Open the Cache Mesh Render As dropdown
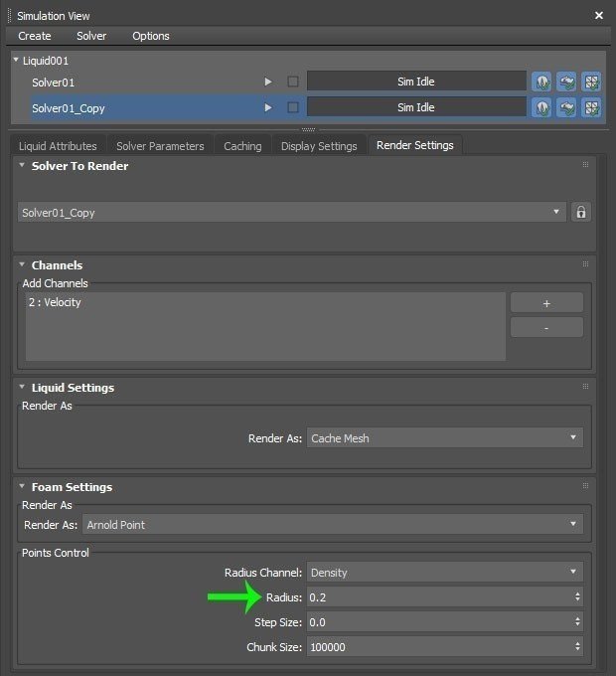This screenshot has height=676, width=616. pos(445,438)
